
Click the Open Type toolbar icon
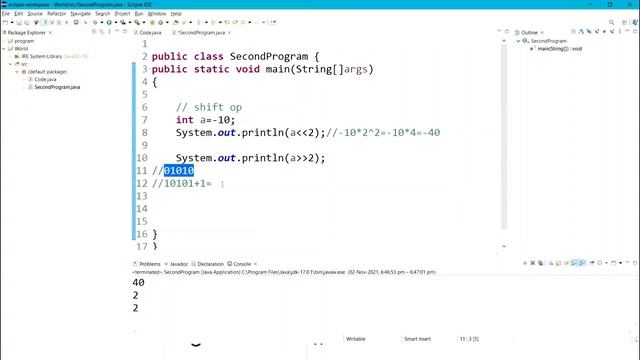point(176,22)
